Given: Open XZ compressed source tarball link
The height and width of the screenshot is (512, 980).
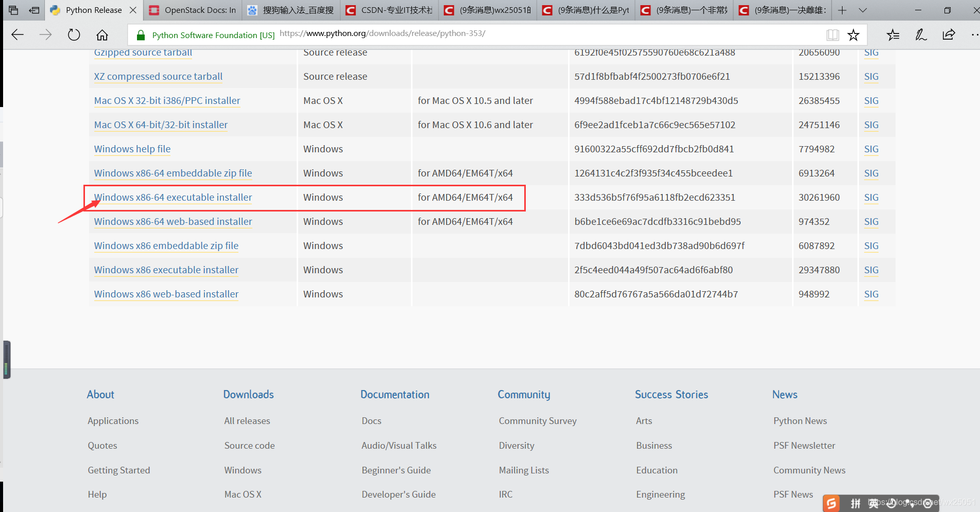Looking at the screenshot, I should (x=158, y=77).
